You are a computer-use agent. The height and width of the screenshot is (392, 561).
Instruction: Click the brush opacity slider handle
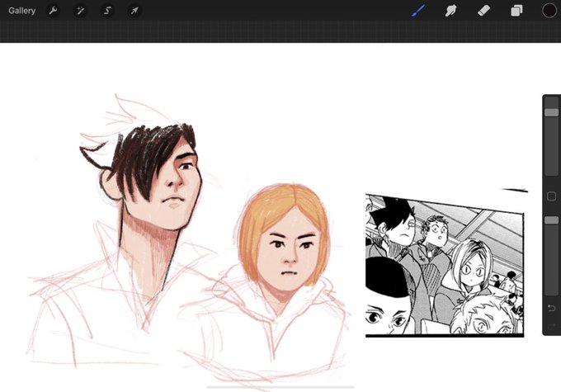(x=551, y=220)
